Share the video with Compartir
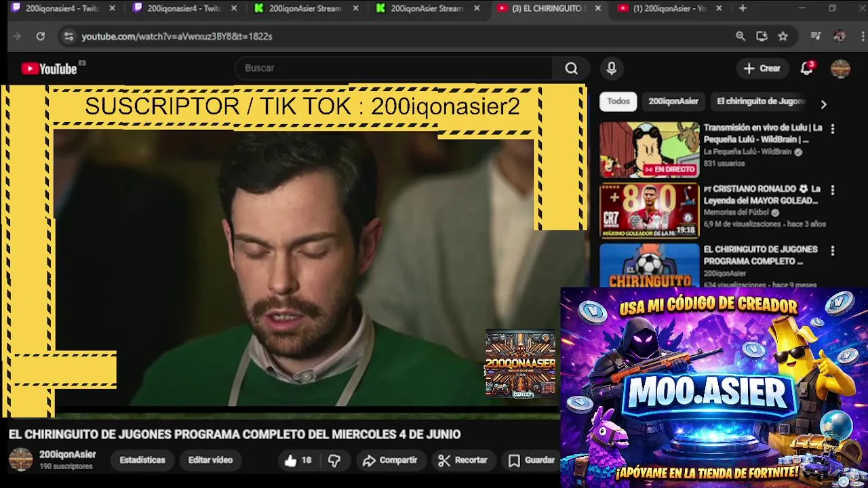 click(x=390, y=460)
